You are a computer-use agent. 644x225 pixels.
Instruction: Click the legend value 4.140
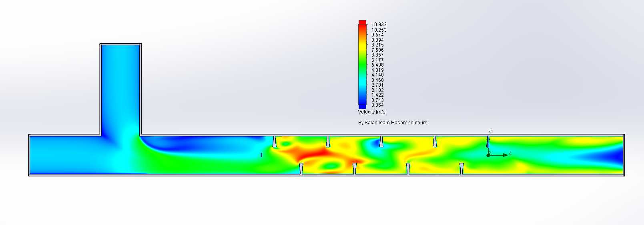377,75
